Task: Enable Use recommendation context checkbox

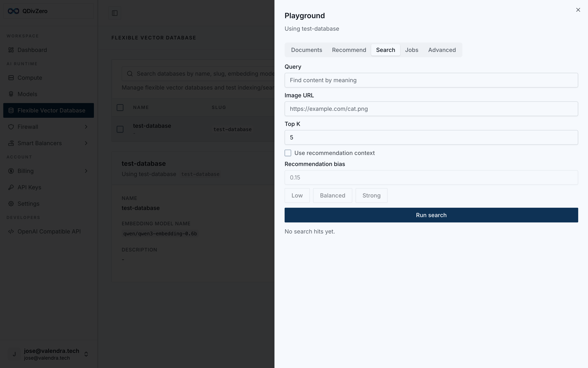Action: (x=288, y=153)
